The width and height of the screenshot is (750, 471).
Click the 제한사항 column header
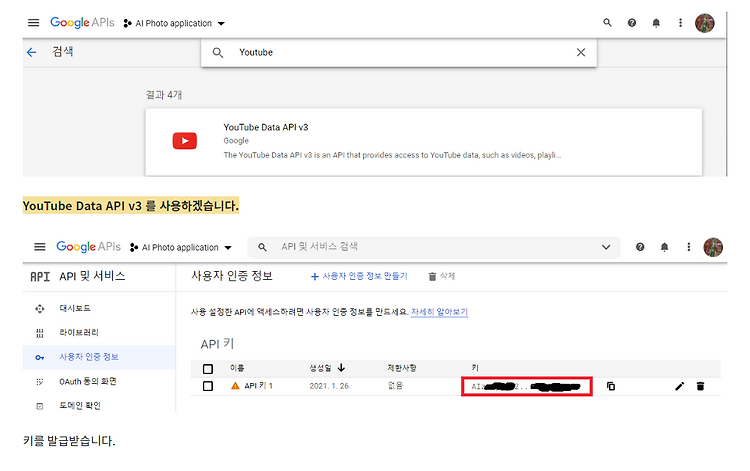[402, 368]
